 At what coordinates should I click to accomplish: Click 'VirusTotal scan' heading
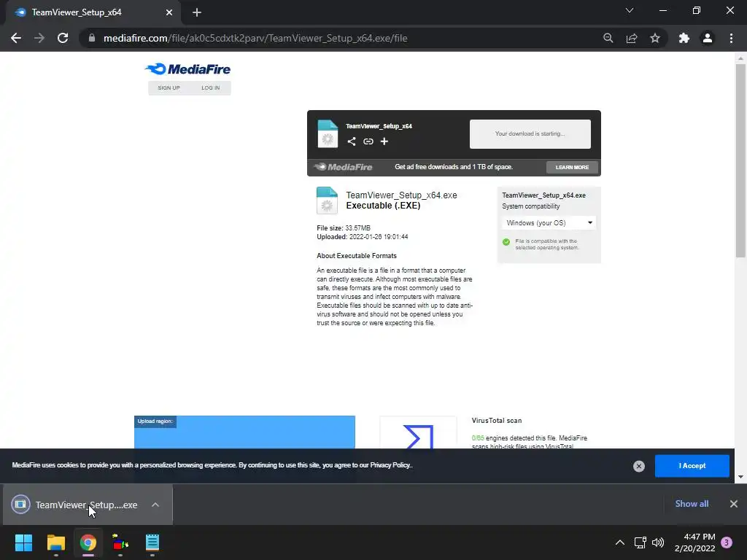[496, 421]
